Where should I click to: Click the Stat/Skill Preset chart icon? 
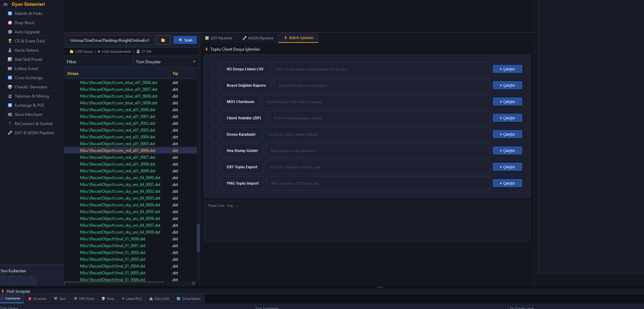coord(10,59)
